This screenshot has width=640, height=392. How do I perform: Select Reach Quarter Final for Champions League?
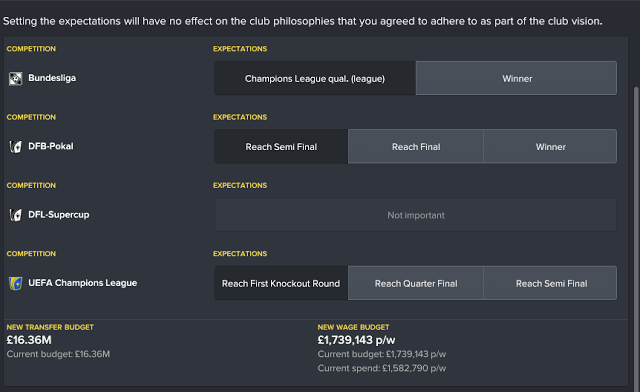pos(416,283)
